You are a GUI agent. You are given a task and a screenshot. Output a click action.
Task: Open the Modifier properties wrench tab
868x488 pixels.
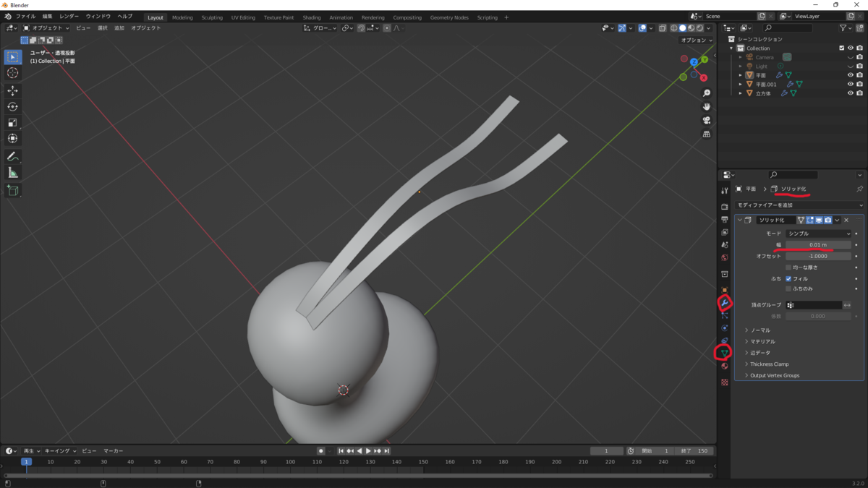pyautogui.click(x=725, y=303)
